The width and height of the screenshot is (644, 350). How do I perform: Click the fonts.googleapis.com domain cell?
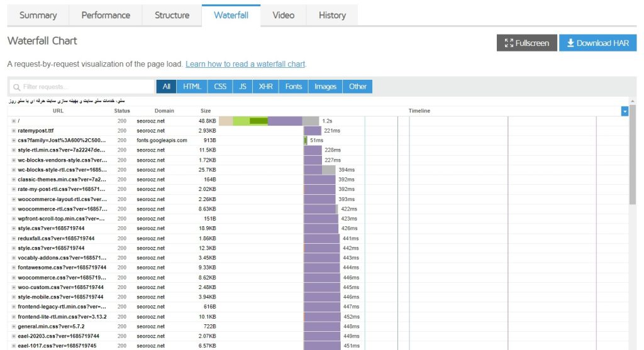[x=162, y=140]
